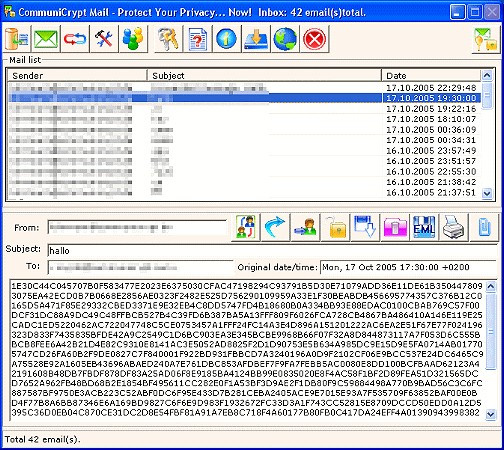The image size is (504, 450).
Task: Compose new mail with green envelope icon
Action: tap(46, 39)
